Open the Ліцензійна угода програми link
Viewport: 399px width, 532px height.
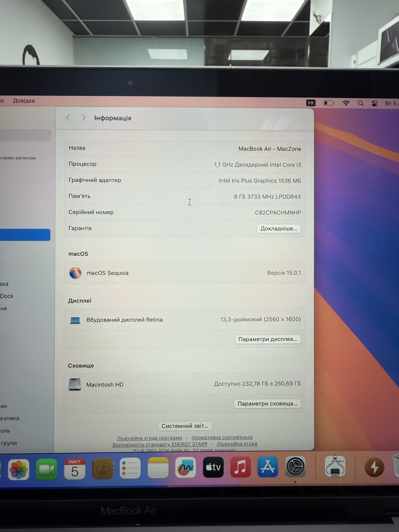pos(149,438)
